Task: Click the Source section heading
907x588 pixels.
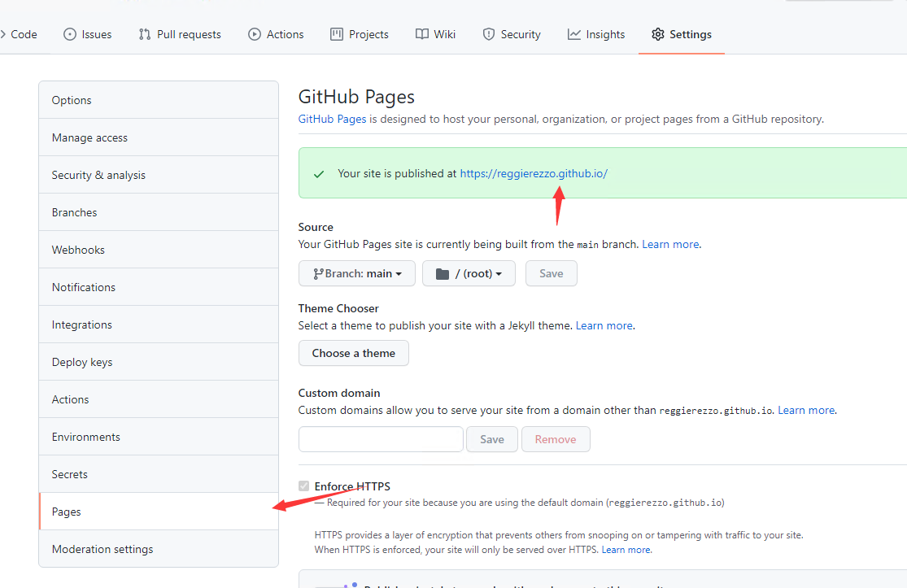Action: coord(316,227)
